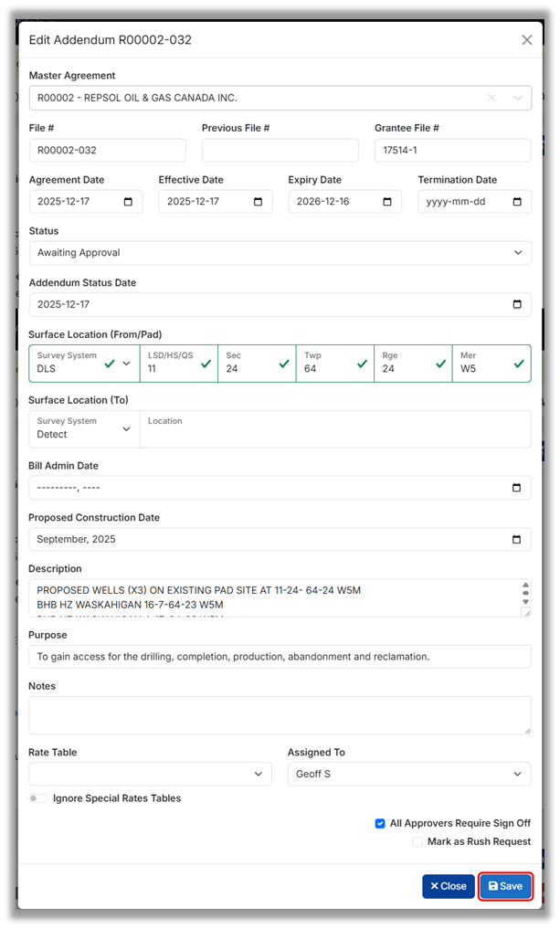Click into the Notes text area
This screenshot has width=560, height=929.
(280, 715)
